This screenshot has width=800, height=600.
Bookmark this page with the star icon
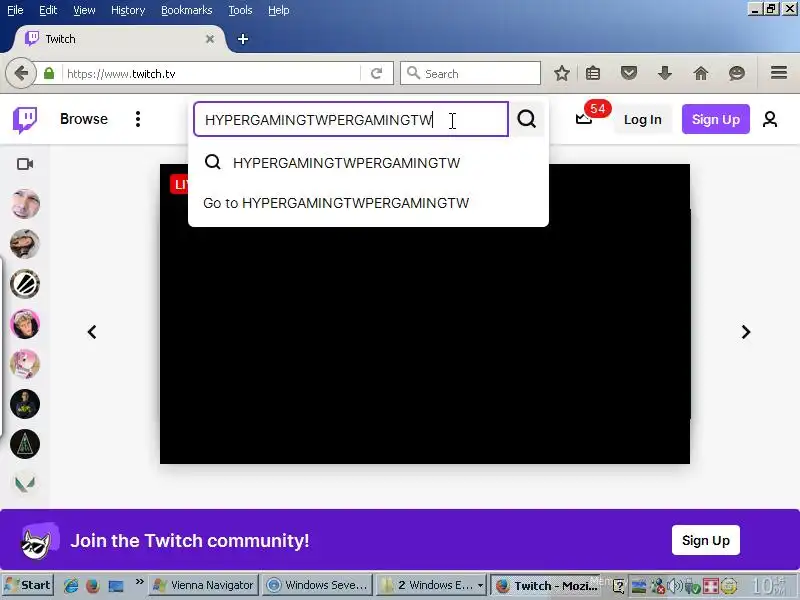coord(562,73)
